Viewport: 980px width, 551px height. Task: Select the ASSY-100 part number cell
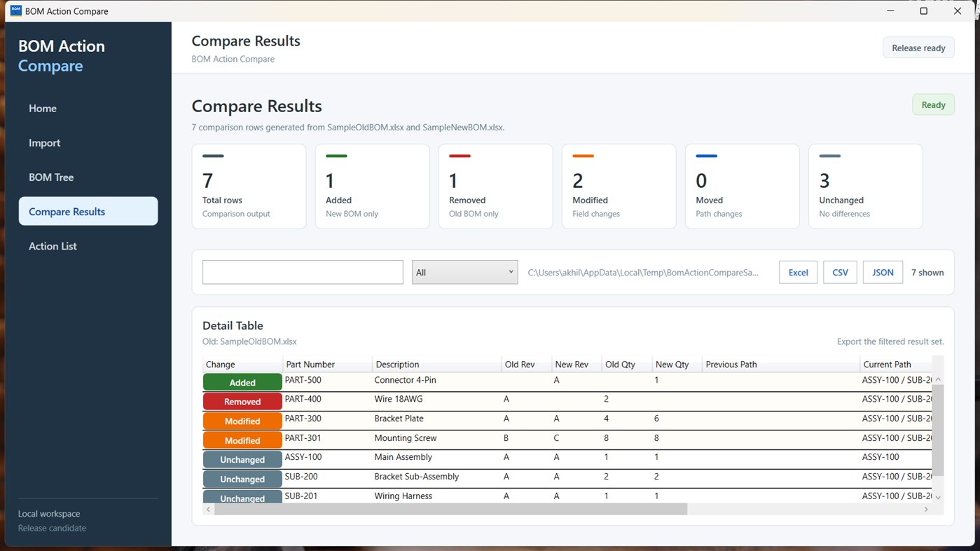pyautogui.click(x=327, y=458)
